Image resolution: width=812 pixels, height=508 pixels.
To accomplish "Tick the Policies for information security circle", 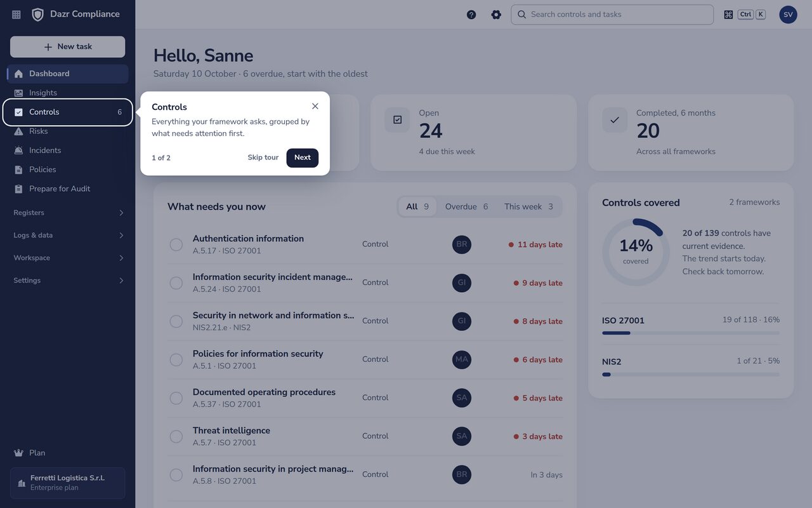I will [x=176, y=359].
